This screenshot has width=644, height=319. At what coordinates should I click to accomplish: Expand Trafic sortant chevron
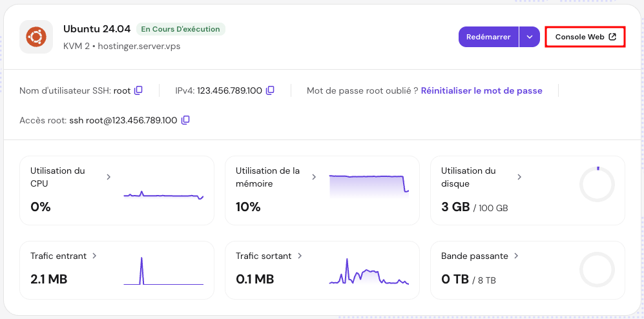pos(300,256)
